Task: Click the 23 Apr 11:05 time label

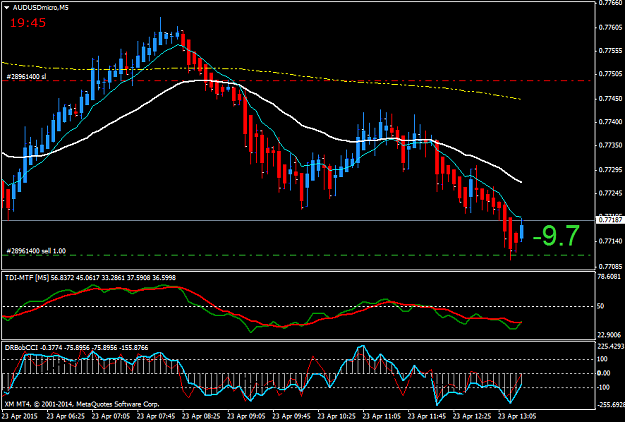Action: point(382,416)
